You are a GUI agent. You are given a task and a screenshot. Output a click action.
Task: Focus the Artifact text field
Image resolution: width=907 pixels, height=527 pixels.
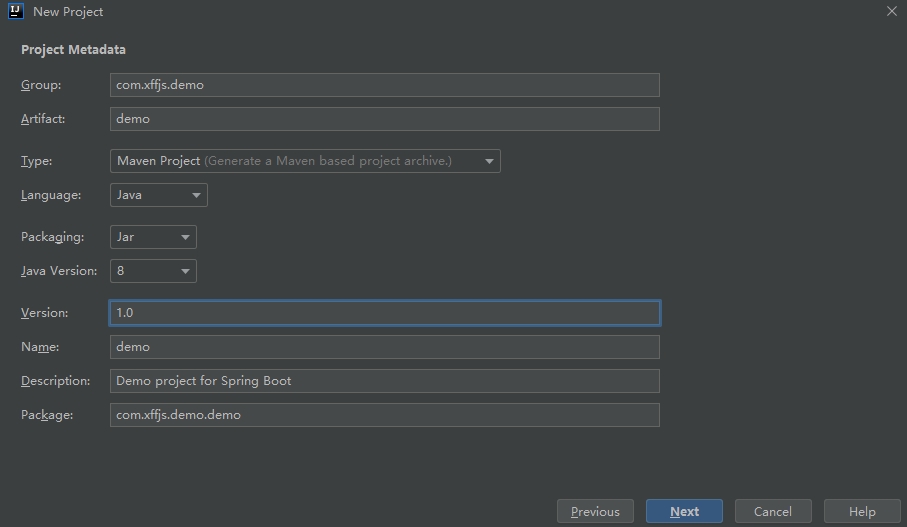[x=384, y=119]
